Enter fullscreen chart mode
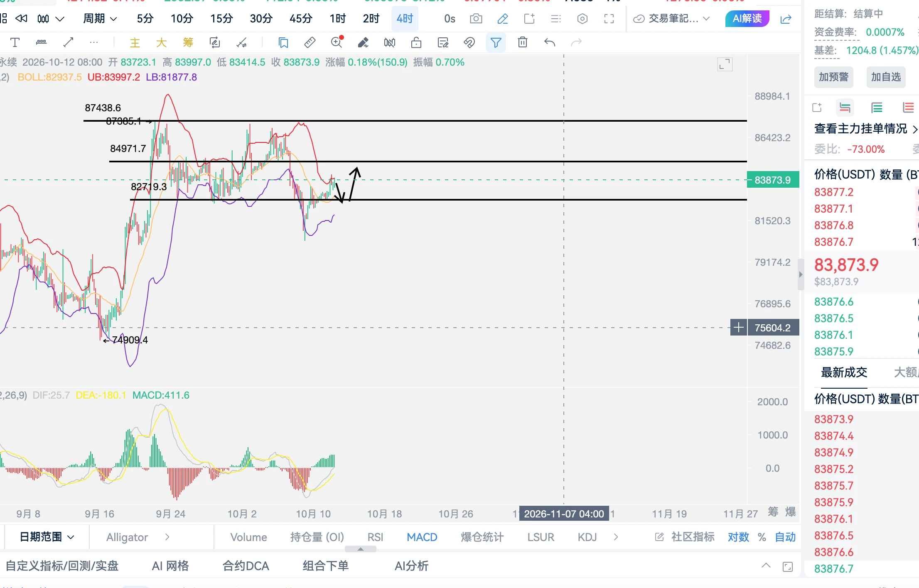919x588 pixels. tap(609, 19)
